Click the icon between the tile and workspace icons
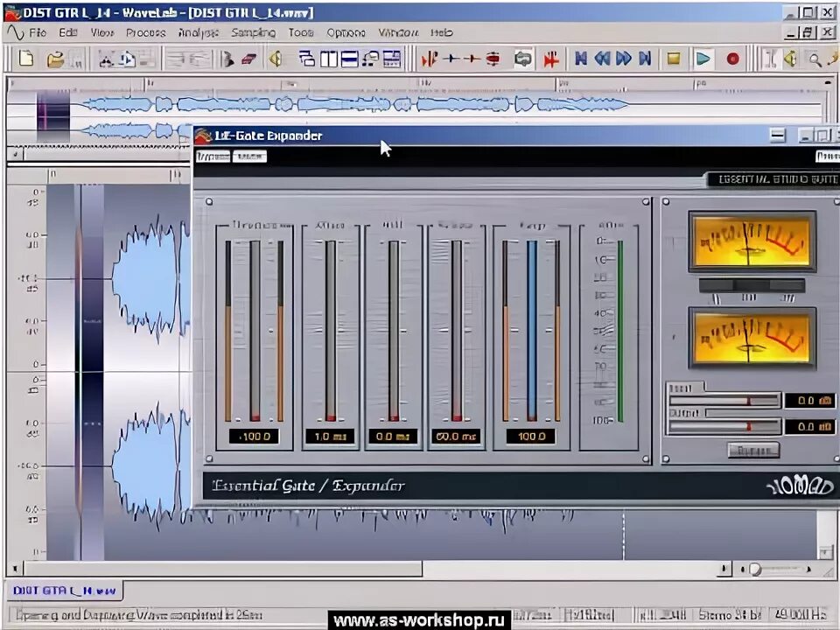Screen dimensions: 840x630 click(371, 59)
